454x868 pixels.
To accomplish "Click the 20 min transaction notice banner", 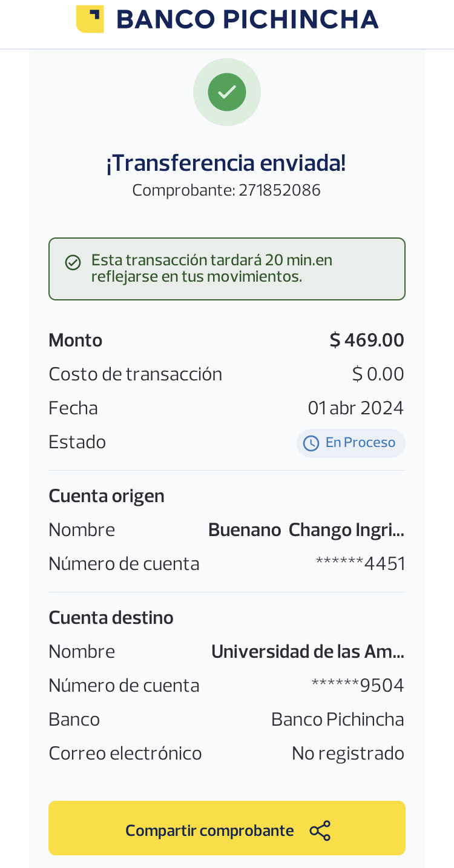I will click(x=227, y=269).
